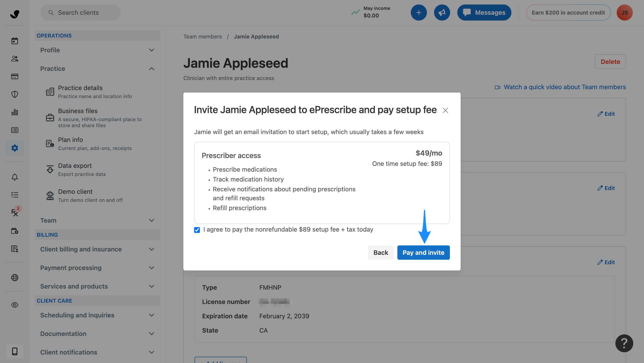This screenshot has height=363, width=644.
Task: Expand Payment processing section
Action: [97, 268]
